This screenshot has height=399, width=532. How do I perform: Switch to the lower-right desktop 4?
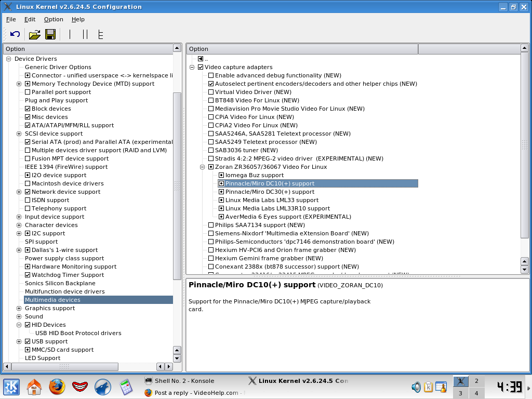tap(476, 393)
